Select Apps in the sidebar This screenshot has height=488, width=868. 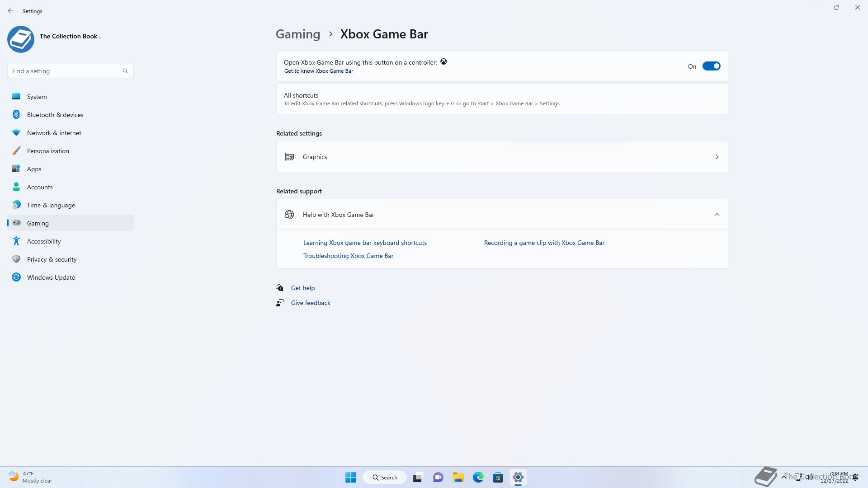pyautogui.click(x=71, y=169)
